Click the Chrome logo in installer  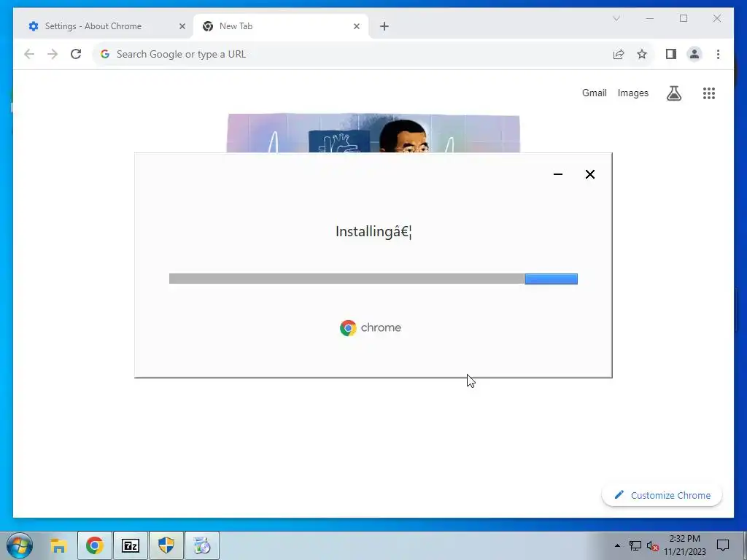coord(371,327)
